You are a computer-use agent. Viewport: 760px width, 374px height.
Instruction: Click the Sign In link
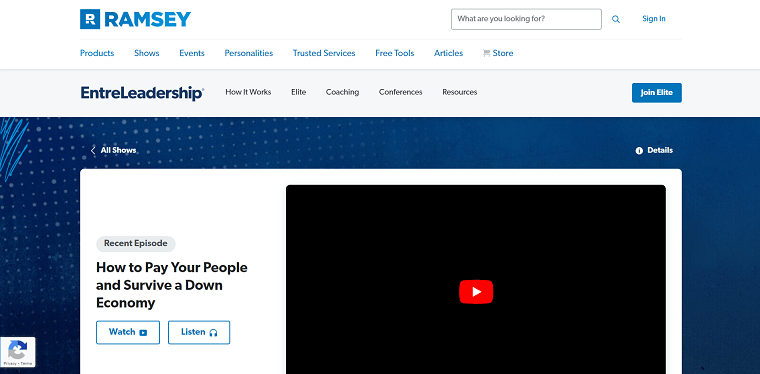point(653,19)
